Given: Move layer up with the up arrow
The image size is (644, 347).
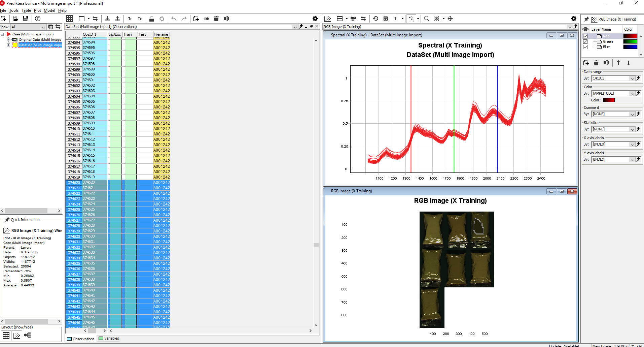Looking at the screenshot, I should pyautogui.click(x=618, y=63).
